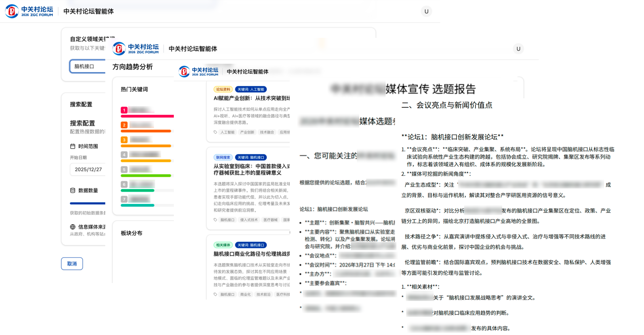
Task: Click the globe icon beside 信息媒体来源
Action: pyautogui.click(x=72, y=227)
